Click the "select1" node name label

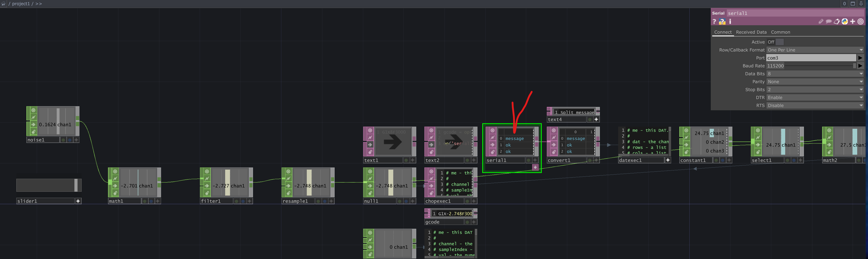pos(767,160)
